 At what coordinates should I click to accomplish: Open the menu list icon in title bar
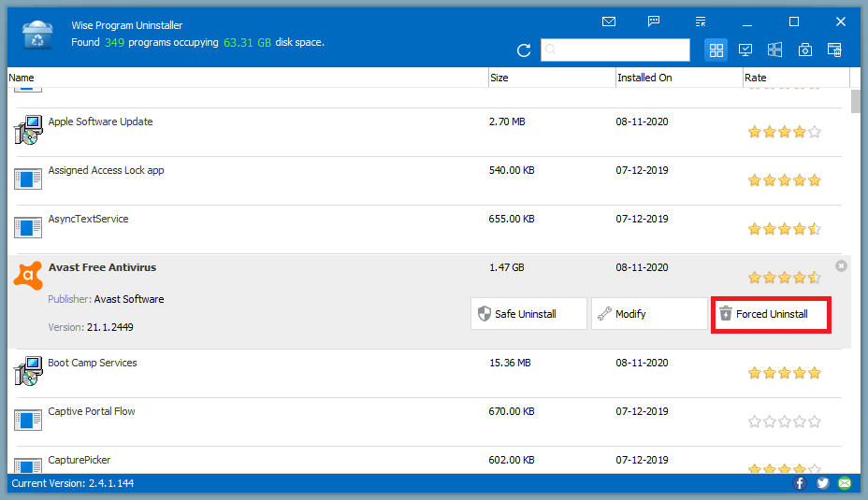pos(701,21)
